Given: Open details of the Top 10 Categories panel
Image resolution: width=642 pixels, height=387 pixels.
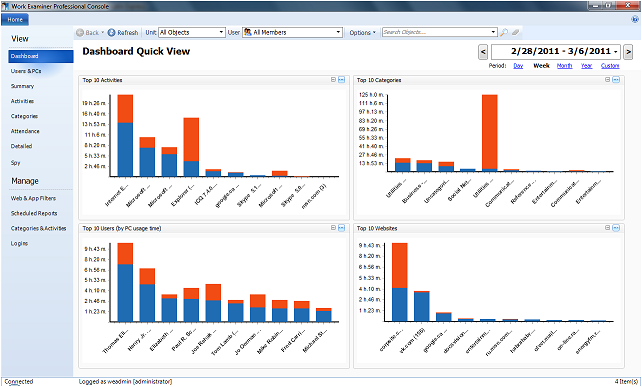Looking at the screenshot, I should [x=616, y=80].
